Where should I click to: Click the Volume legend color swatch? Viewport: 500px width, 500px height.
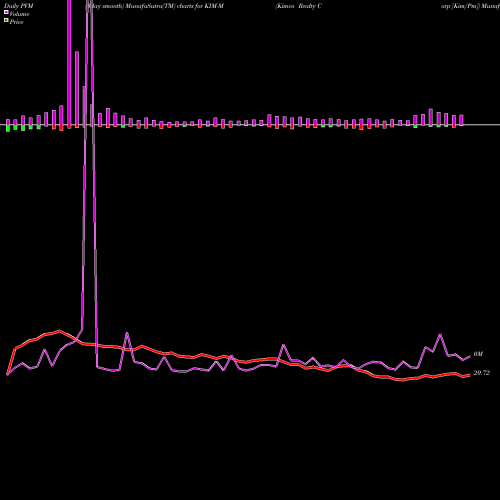6,12
